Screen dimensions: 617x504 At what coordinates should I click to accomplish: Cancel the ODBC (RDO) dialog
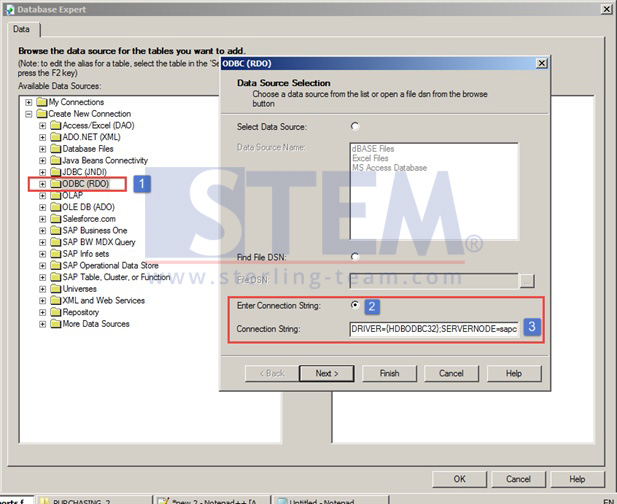tap(451, 373)
